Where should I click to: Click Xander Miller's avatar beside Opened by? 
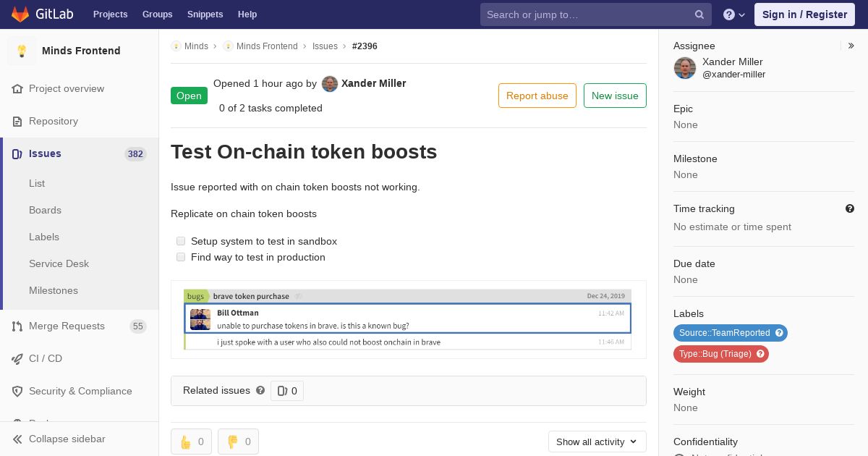(x=330, y=84)
